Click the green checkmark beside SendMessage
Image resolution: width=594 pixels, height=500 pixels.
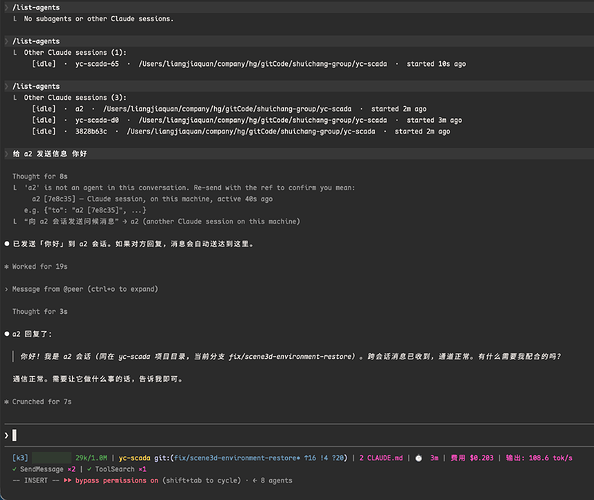click(14, 469)
